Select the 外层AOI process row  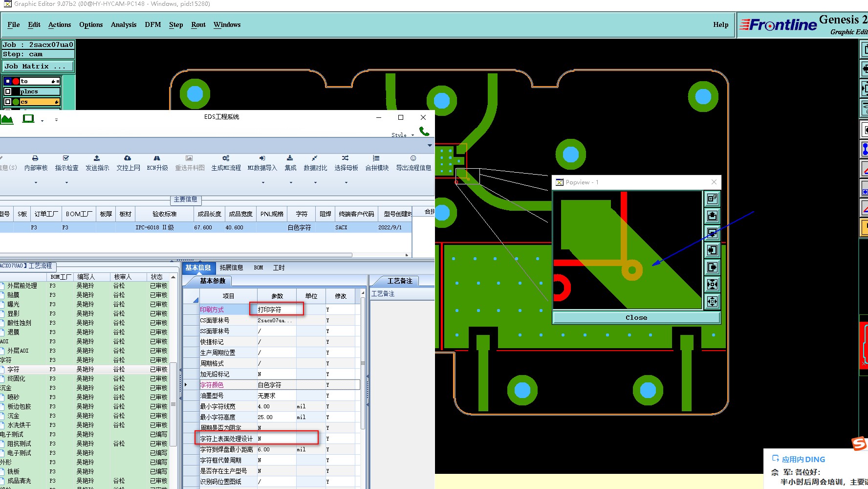(84, 351)
